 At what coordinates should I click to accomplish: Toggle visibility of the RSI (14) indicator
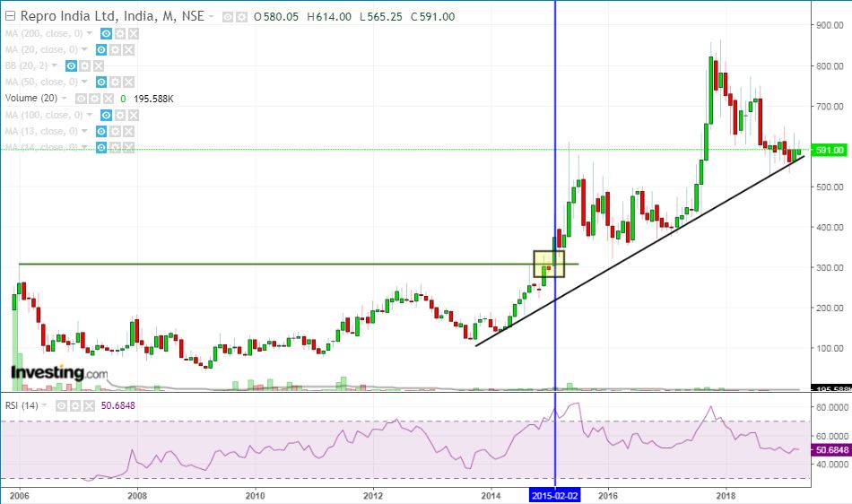coord(61,405)
